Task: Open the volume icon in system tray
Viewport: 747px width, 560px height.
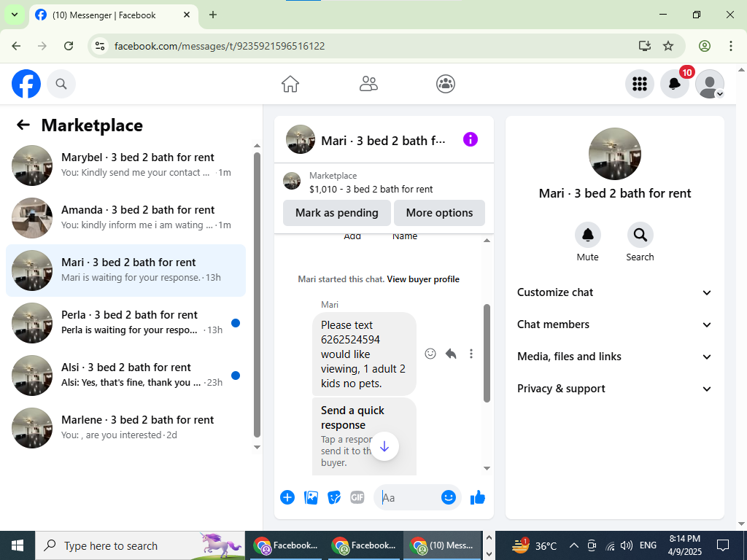Action: [x=627, y=545]
